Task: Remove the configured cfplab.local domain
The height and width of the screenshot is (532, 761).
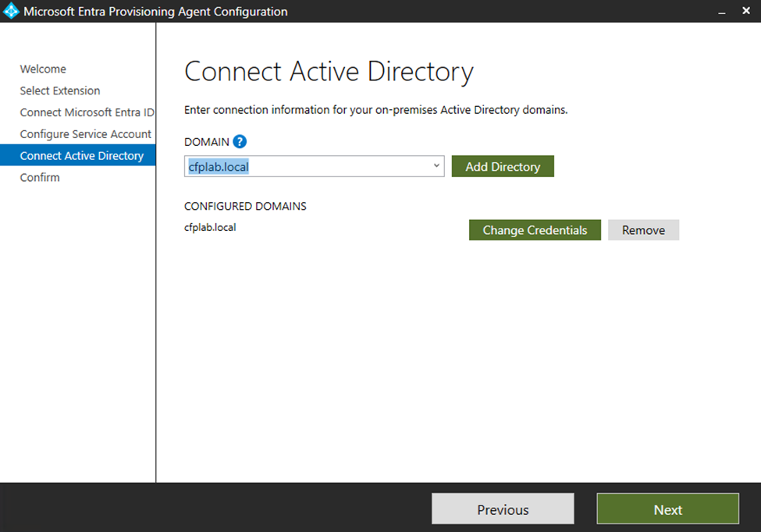Action: [x=643, y=229]
